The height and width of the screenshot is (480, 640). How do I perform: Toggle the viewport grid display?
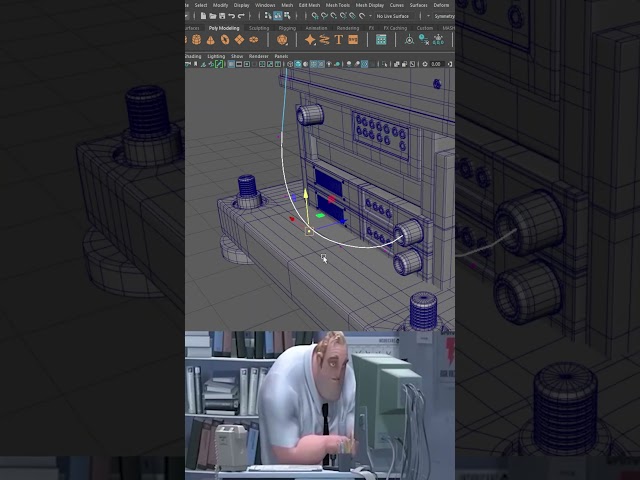(231, 64)
